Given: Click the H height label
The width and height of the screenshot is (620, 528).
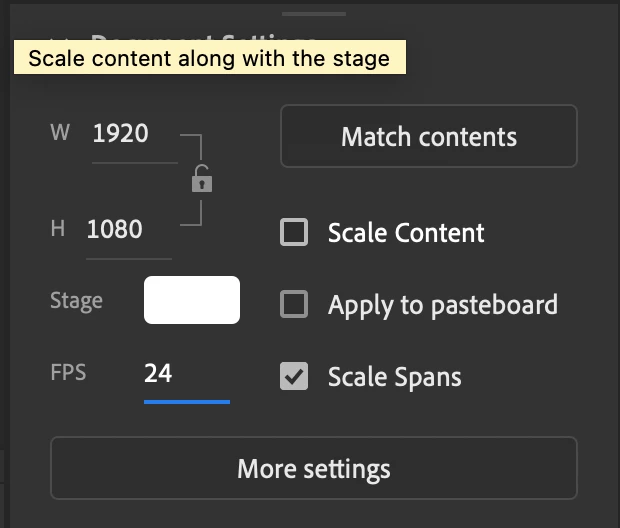Looking at the screenshot, I should (x=58, y=229).
